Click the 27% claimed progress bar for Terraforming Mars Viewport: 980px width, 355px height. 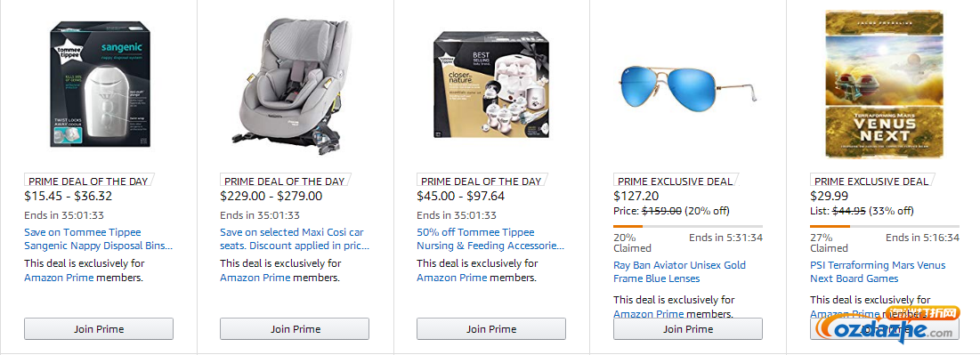tap(885, 226)
